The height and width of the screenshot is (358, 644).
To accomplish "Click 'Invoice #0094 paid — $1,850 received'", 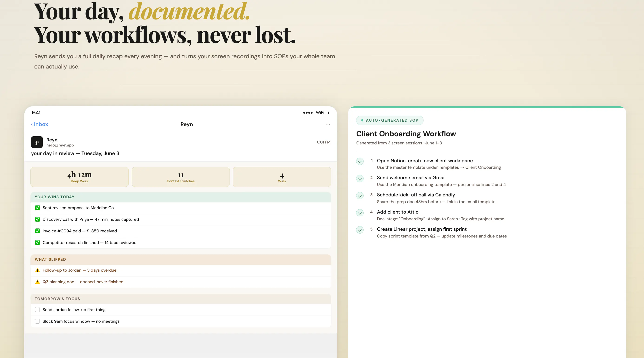I will coord(80,231).
